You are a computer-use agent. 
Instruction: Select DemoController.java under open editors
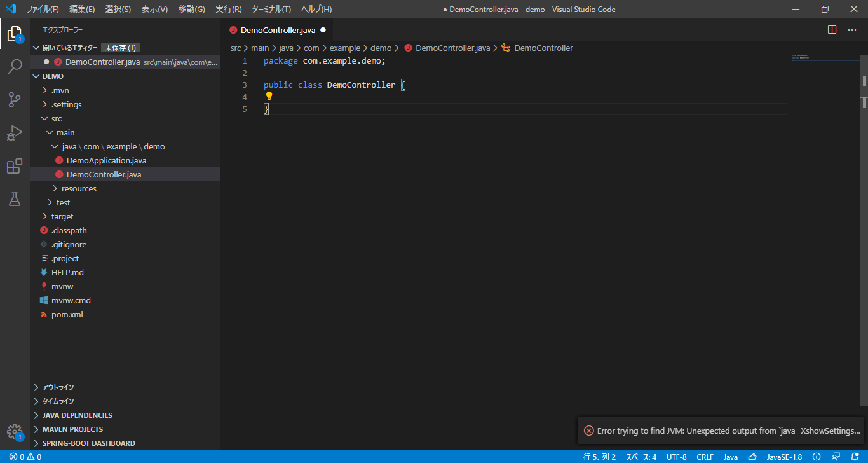click(x=125, y=62)
